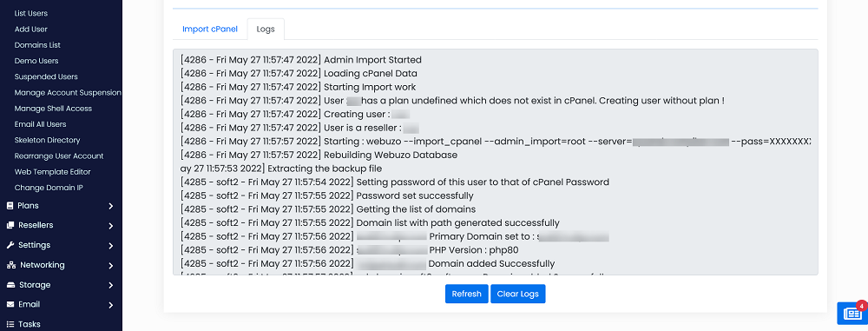The height and width of the screenshot is (331, 868).
Task: Open the news widget with notification badge
Action: (852, 313)
